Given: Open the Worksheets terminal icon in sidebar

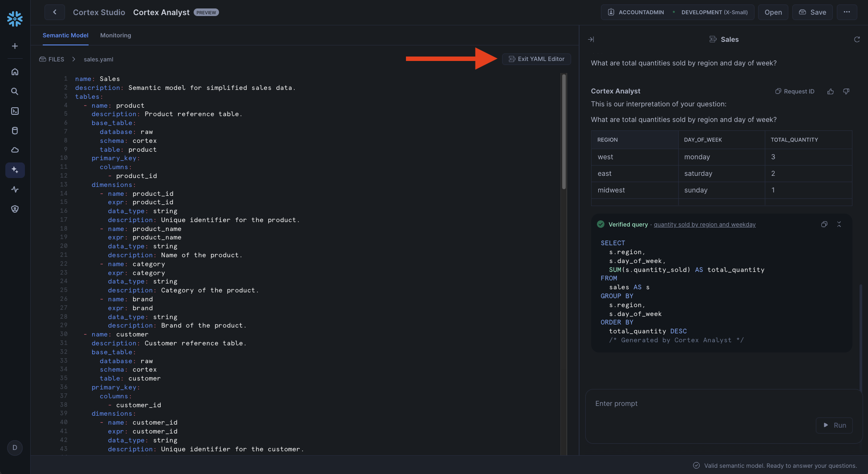Looking at the screenshot, I should pyautogui.click(x=15, y=111).
